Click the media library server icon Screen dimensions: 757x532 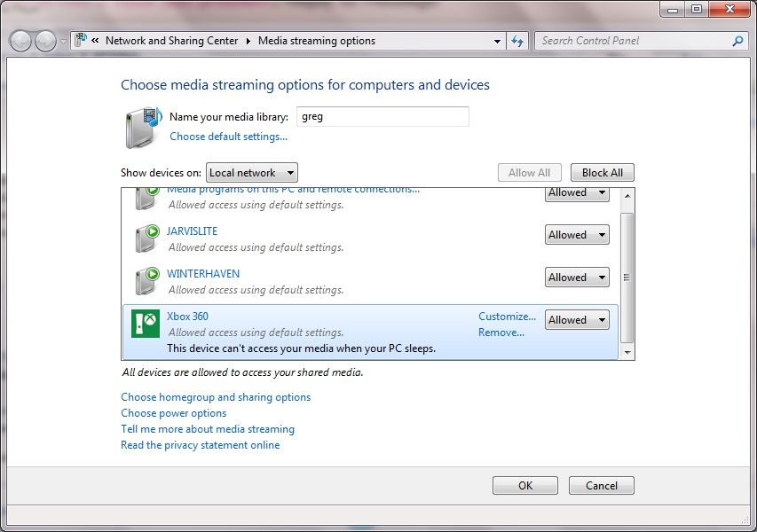[144, 128]
